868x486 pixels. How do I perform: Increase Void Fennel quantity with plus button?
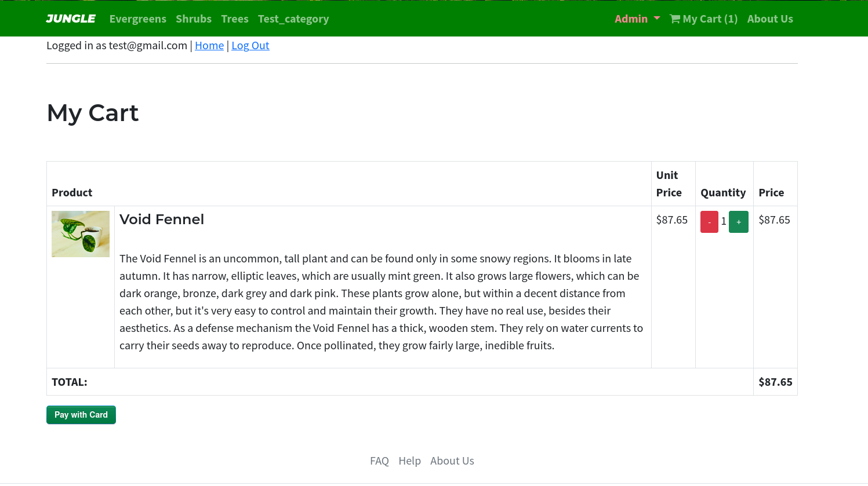tap(739, 222)
